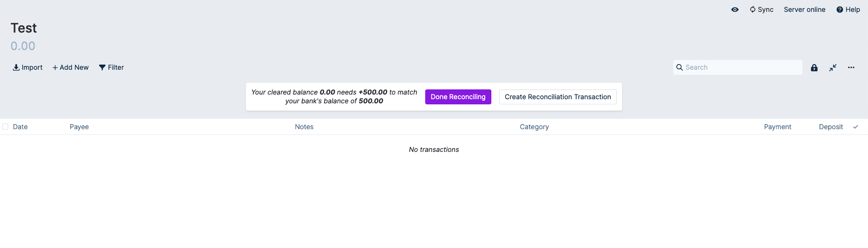868x248 pixels.
Task: Click the cleared checkmark column icon
Action: 856,127
